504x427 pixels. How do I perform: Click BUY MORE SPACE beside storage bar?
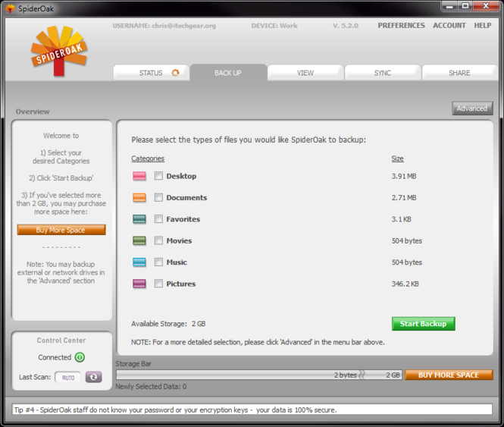coord(449,375)
